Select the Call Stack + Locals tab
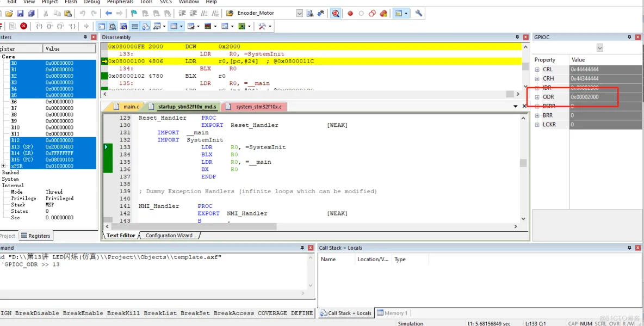 346,313
